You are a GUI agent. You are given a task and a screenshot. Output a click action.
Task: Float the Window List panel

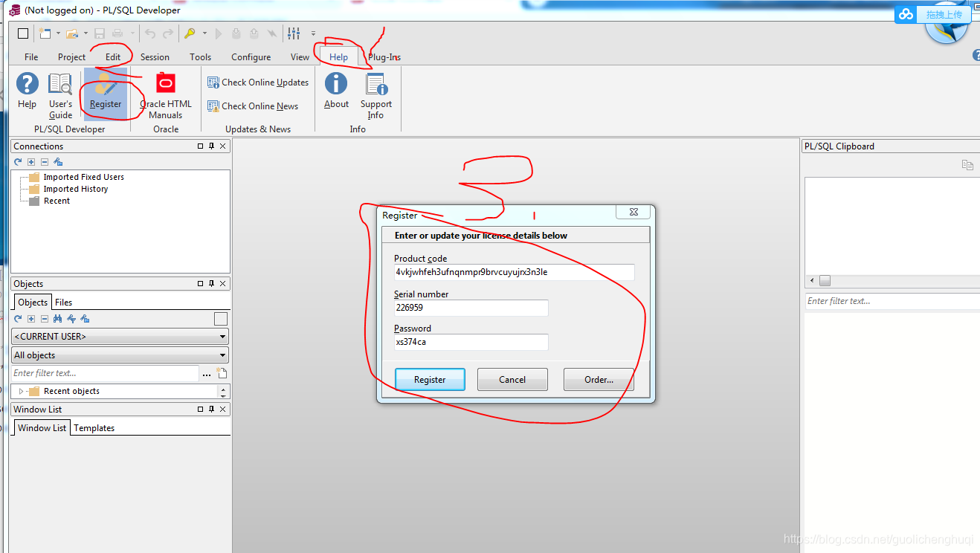(x=200, y=410)
